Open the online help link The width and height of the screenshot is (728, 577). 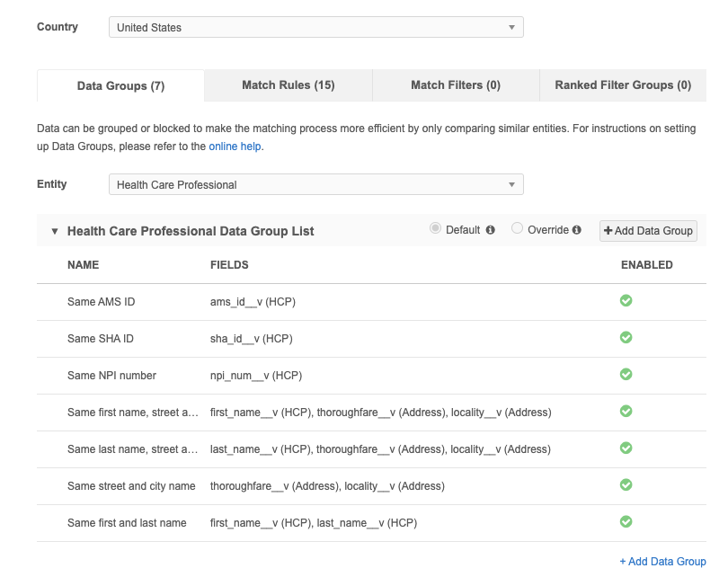[235, 146]
